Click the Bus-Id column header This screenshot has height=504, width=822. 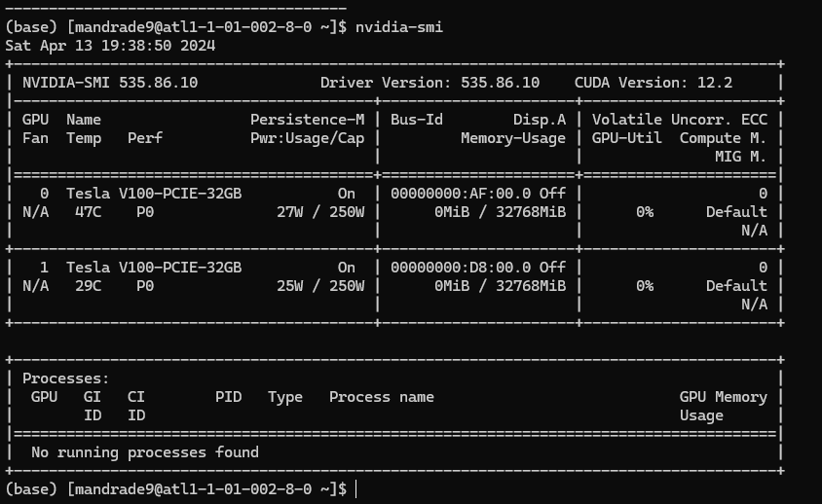pos(417,120)
